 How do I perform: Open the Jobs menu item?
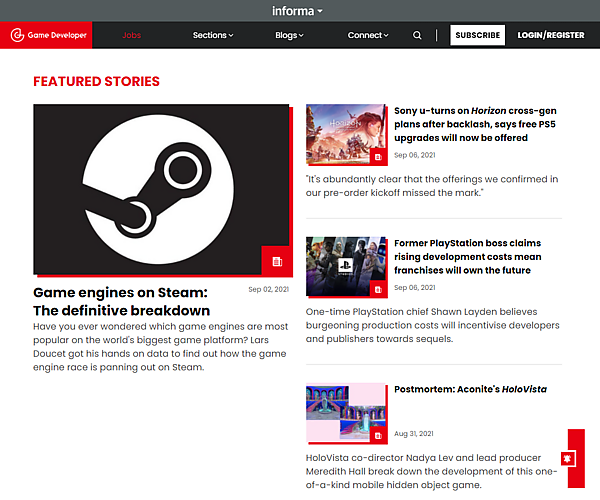(132, 35)
